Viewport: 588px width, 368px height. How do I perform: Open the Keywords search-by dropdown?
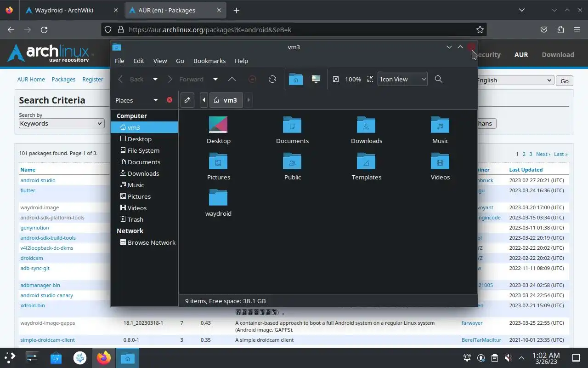(x=62, y=123)
